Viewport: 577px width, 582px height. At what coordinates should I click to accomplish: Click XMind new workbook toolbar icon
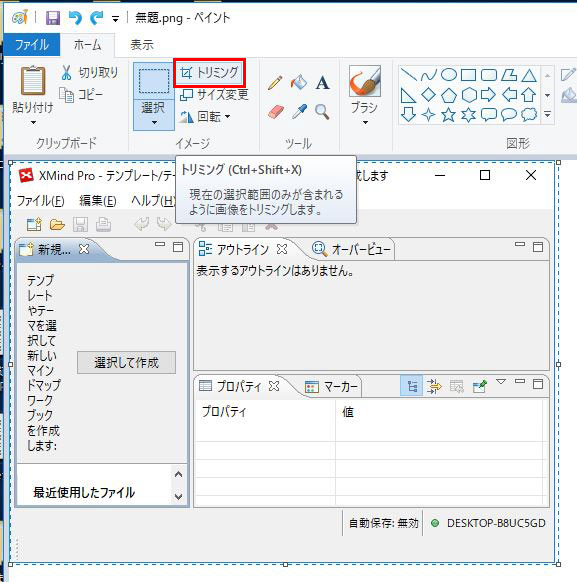click(x=35, y=224)
